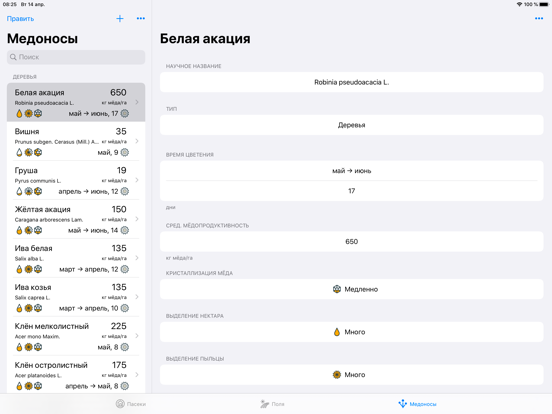Switch to the Пасеки tab
The width and height of the screenshot is (552, 414).
point(131,404)
